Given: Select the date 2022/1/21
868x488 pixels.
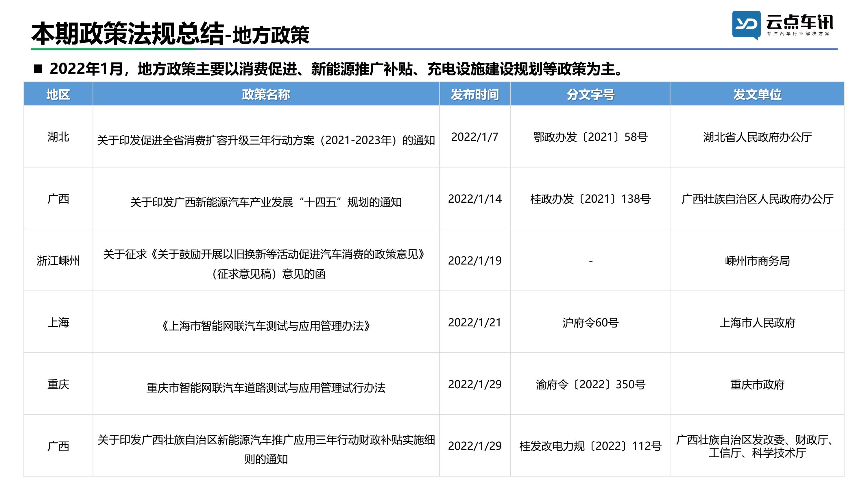Looking at the screenshot, I should tap(475, 323).
